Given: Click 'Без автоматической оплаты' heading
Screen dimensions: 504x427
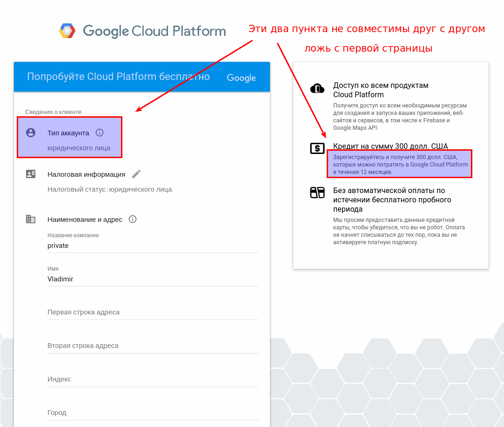Looking at the screenshot, I should click(x=392, y=200).
